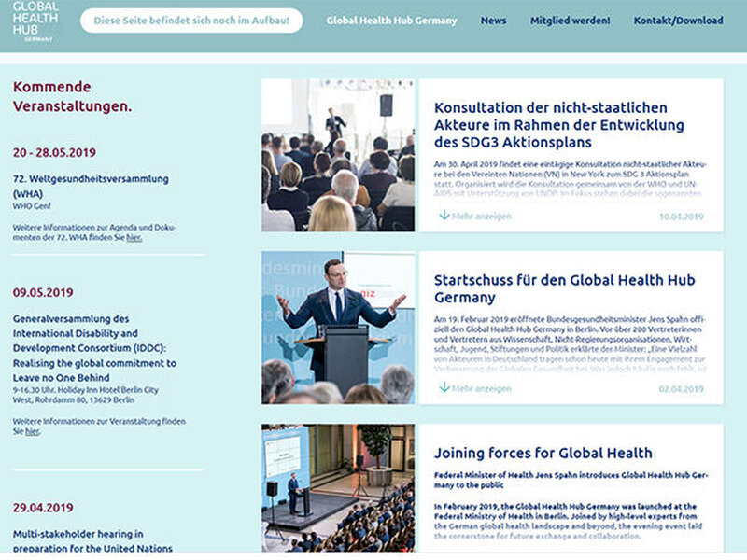Viewport: 747px width, 560px height.
Task: Click the 'Federal Minister of Health Jens Spahn introduces' subheading
Action: coord(571,480)
